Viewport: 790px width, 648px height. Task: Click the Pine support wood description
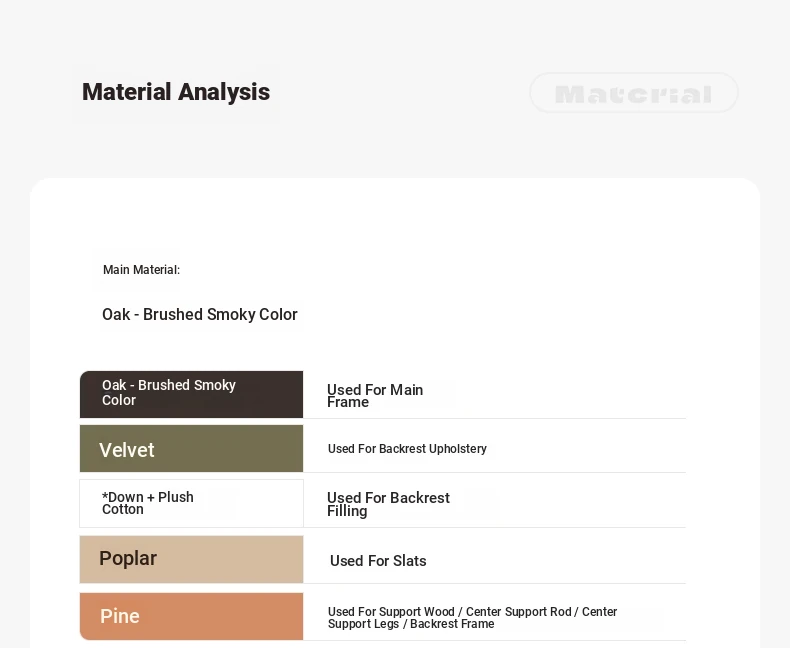472,617
